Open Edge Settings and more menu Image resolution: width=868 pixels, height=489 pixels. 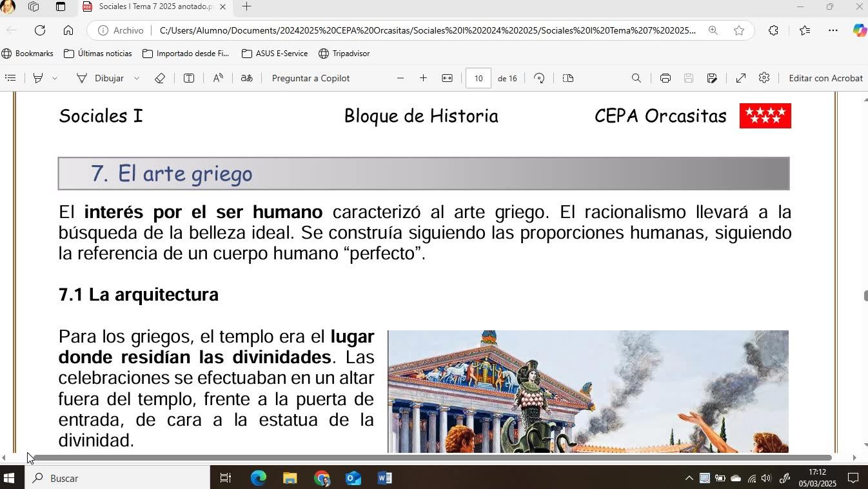tap(833, 30)
